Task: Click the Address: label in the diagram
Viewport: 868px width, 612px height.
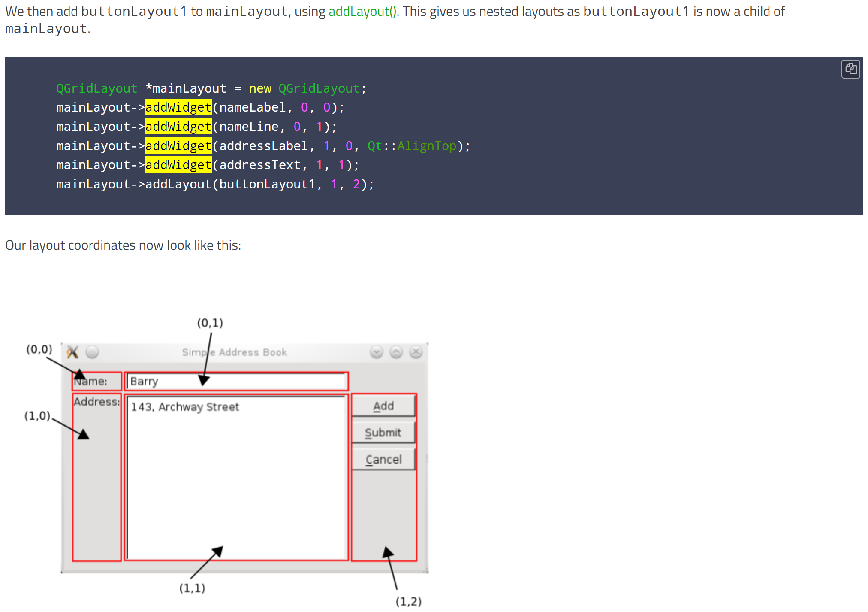Action: click(x=96, y=402)
